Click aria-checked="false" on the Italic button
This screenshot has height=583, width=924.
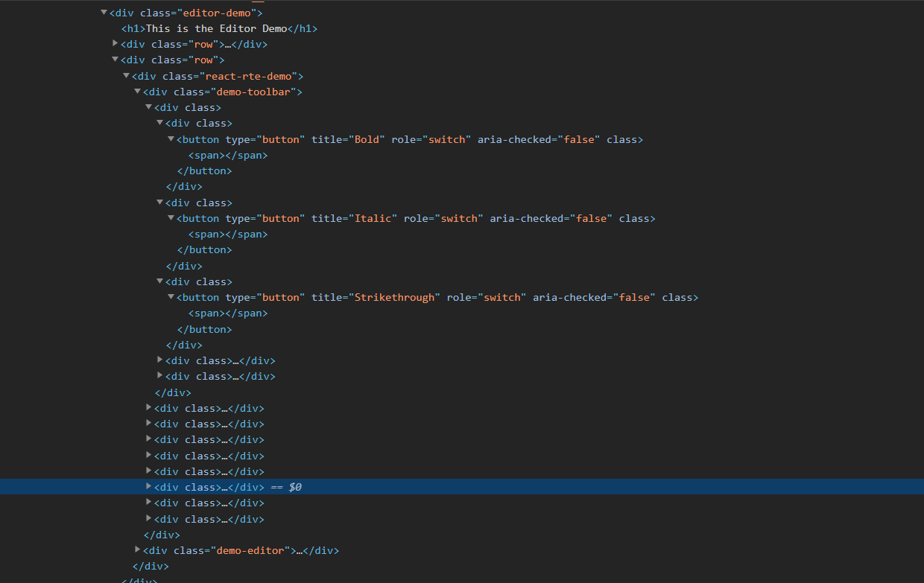[551, 218]
